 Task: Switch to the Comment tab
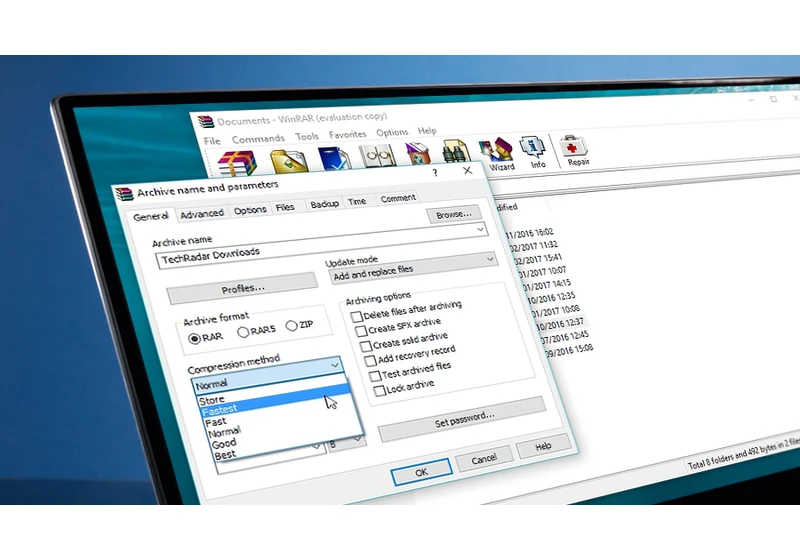click(398, 198)
